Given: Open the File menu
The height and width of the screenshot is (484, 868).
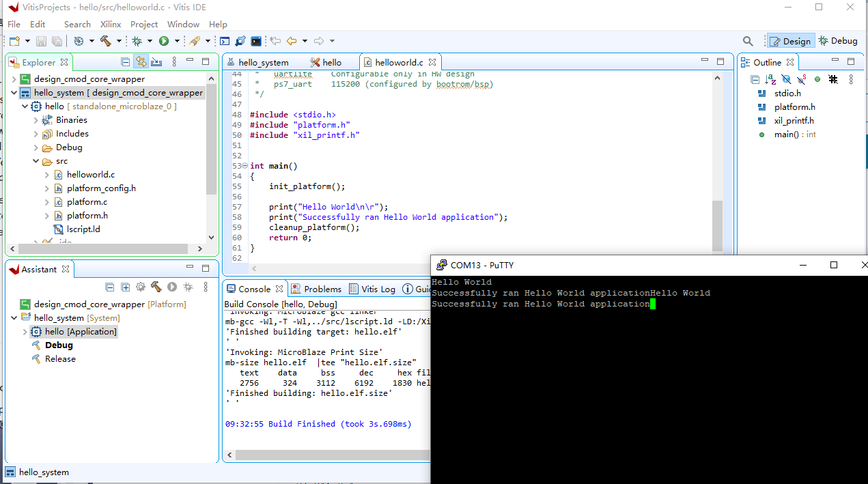Looking at the screenshot, I should pos(14,24).
